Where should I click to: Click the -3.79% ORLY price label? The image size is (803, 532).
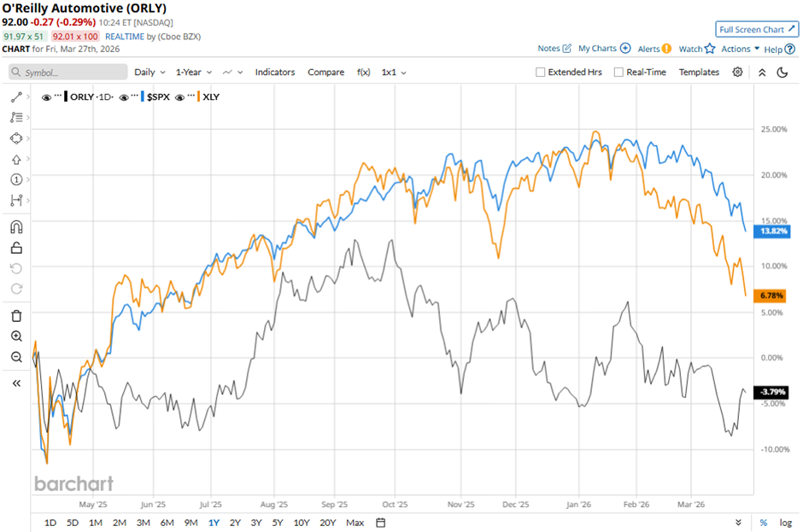tap(771, 392)
